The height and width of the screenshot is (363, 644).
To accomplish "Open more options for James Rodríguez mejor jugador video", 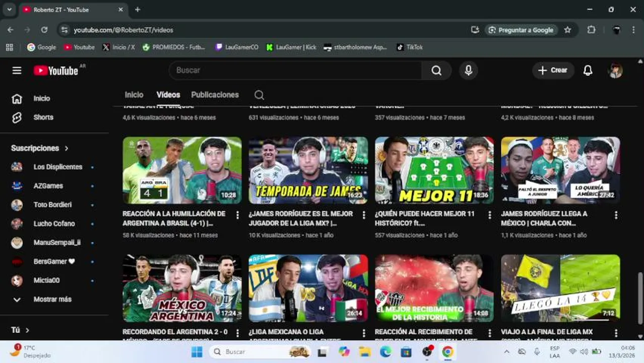I will pos(364,215).
